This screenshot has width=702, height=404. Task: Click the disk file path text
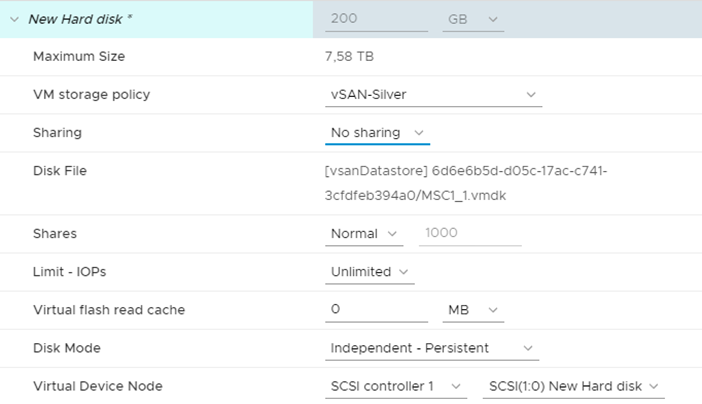[466, 183]
